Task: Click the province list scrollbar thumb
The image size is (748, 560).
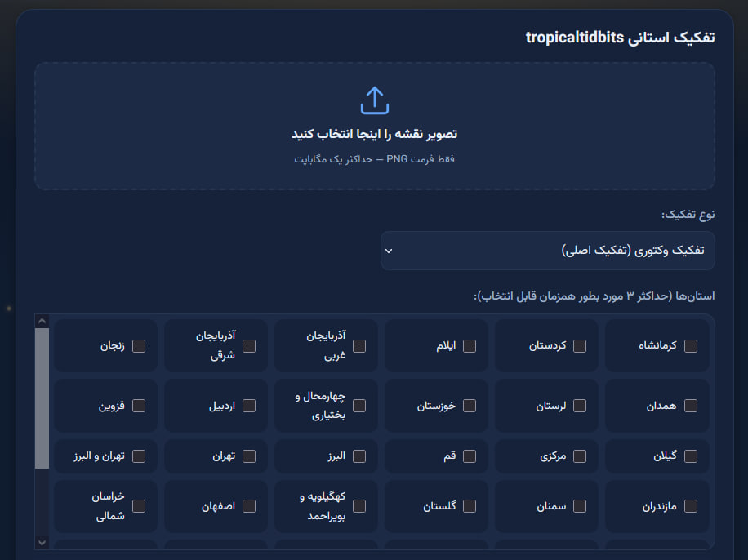Action: click(x=42, y=398)
